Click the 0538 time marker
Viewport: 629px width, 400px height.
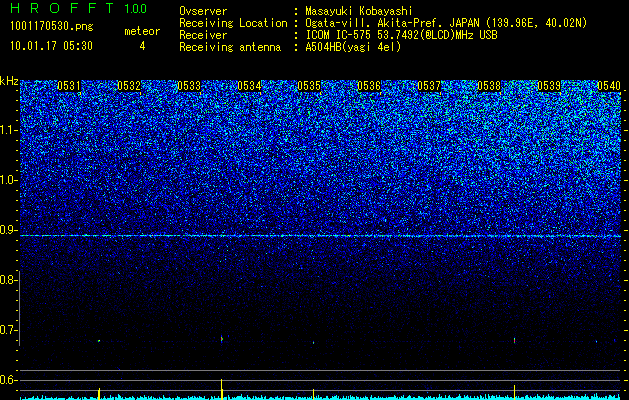tap(489, 86)
